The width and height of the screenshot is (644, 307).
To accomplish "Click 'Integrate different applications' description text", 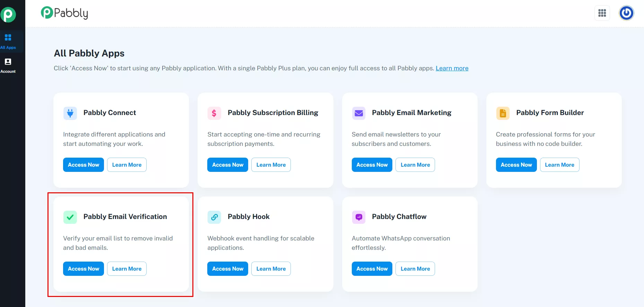I will (x=114, y=139).
